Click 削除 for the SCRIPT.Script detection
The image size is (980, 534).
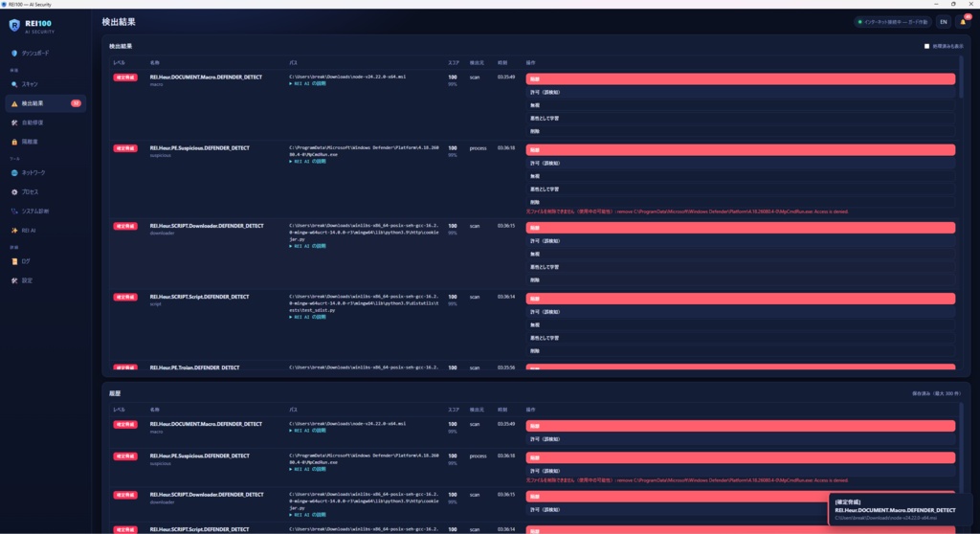740,351
